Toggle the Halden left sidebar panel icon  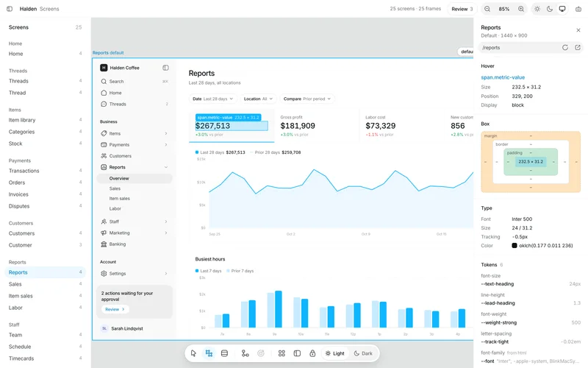pos(10,9)
